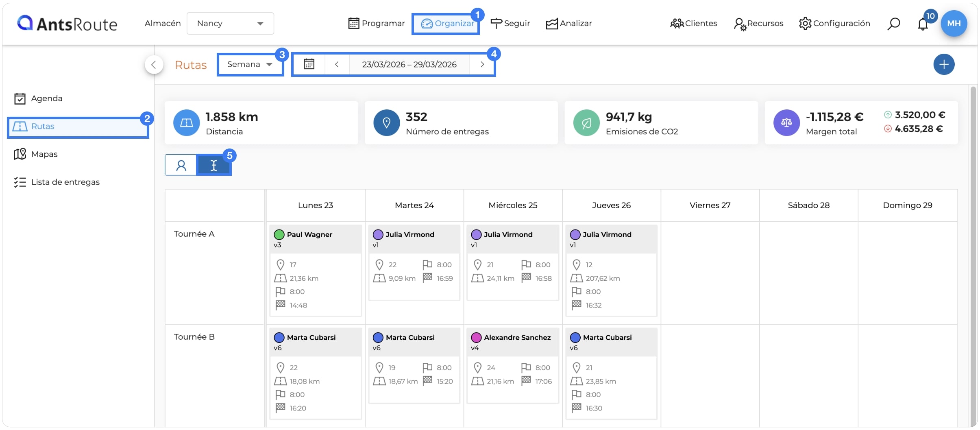Viewport: 980px width, 430px height.
Task: Expand the Semana period dropdown
Action: [x=250, y=64]
